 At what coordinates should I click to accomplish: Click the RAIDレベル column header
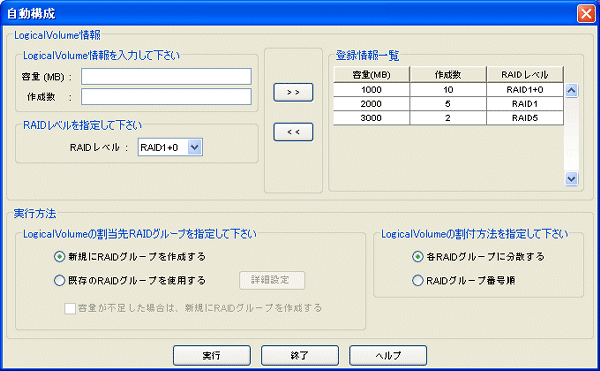(x=525, y=75)
